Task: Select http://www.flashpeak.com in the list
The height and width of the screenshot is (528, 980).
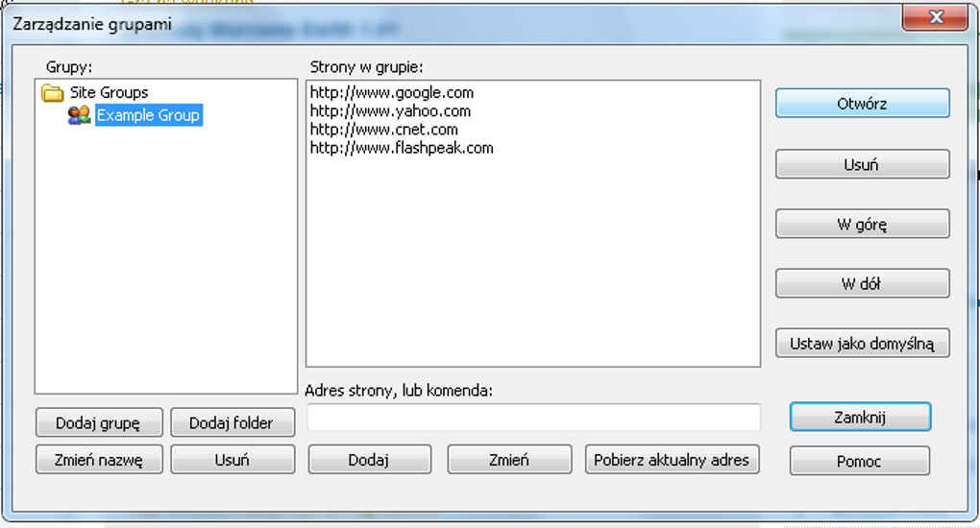Action: (402, 148)
